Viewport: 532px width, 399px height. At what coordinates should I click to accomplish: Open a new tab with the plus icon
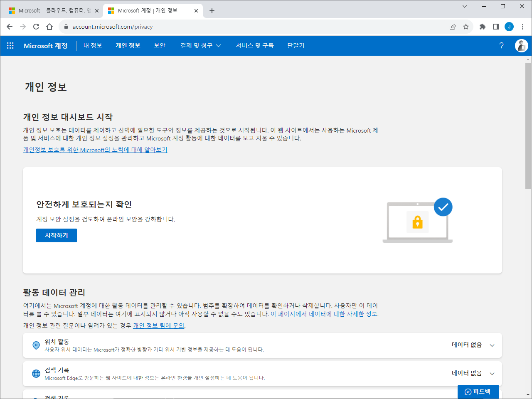click(212, 11)
